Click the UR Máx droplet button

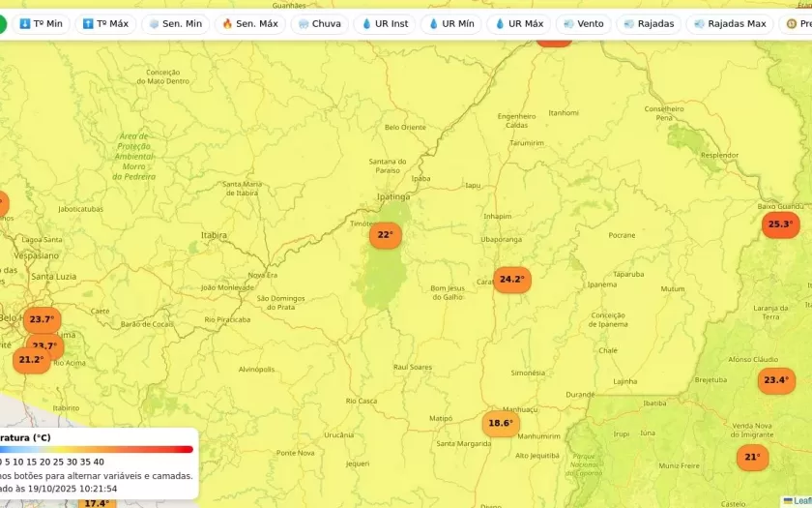(x=518, y=23)
